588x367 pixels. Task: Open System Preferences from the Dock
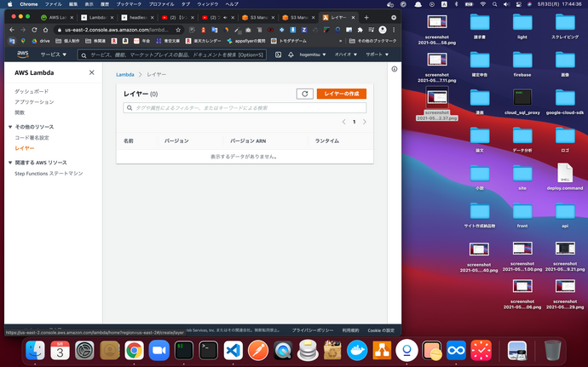pos(84,351)
